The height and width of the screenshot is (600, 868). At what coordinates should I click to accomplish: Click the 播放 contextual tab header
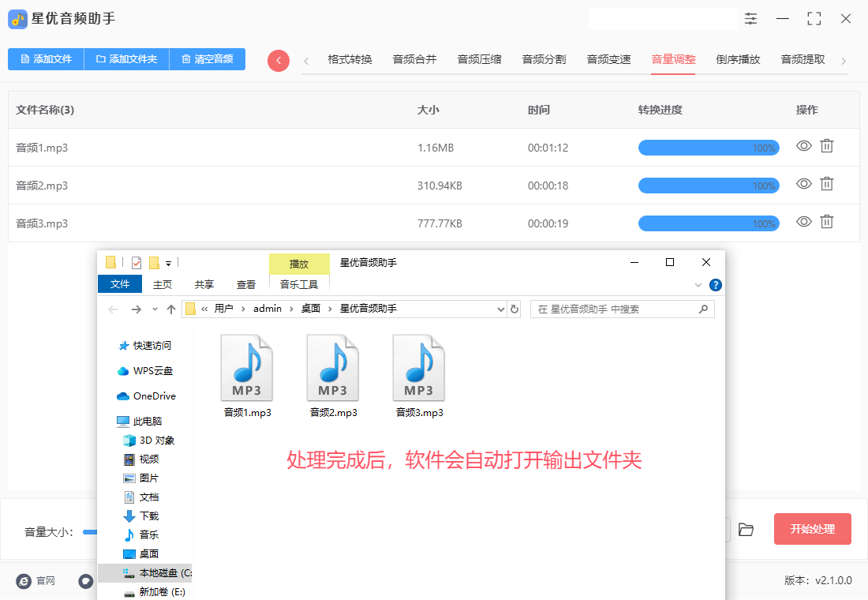(299, 264)
